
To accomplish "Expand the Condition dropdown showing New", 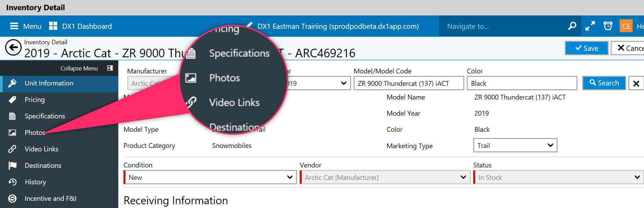I will tap(210, 177).
